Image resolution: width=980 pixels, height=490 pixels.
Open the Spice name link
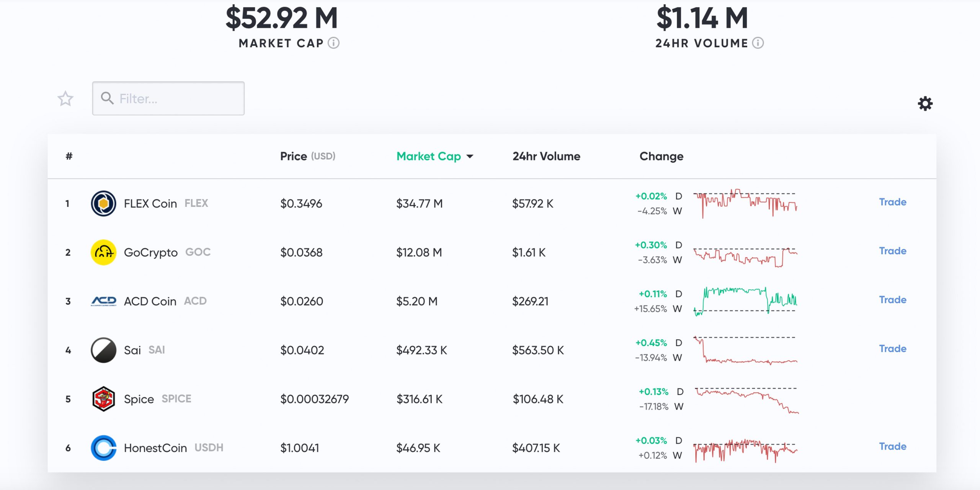[x=139, y=399]
